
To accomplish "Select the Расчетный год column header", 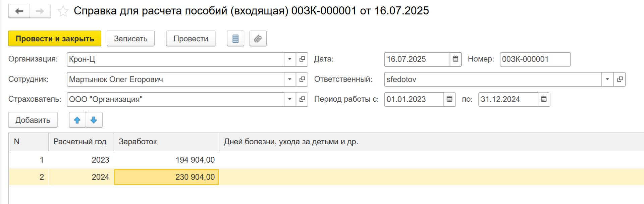I will [x=81, y=142].
